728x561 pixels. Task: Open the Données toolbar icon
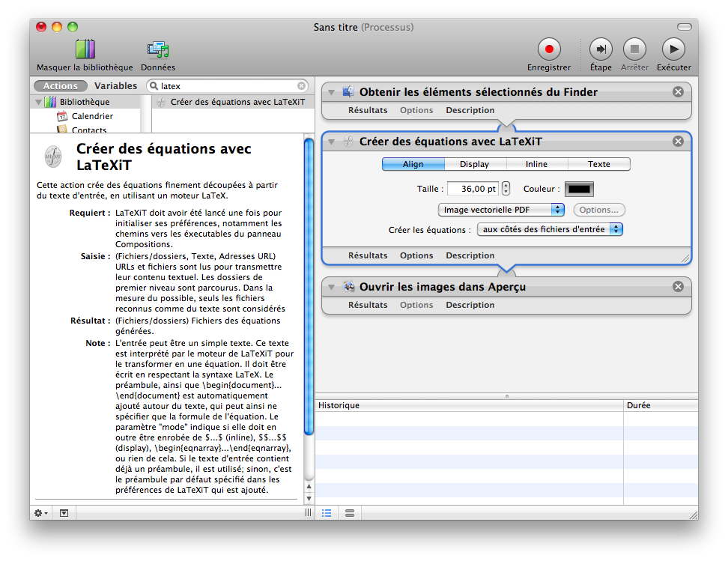tap(158, 49)
